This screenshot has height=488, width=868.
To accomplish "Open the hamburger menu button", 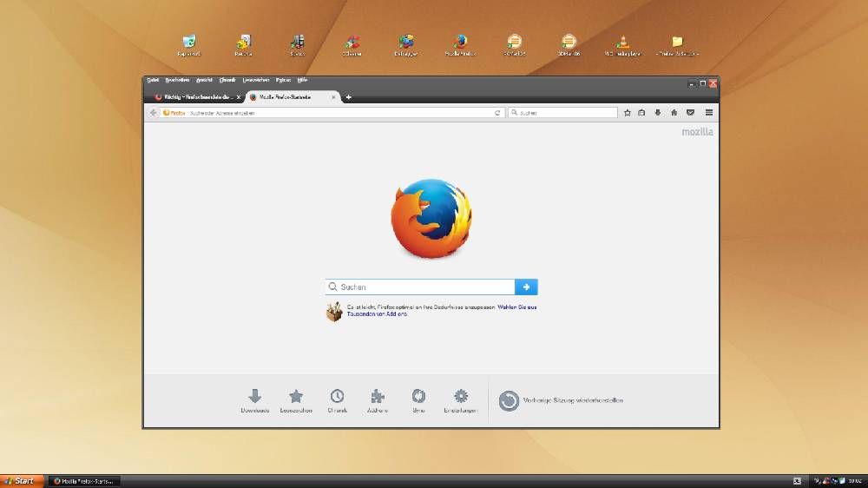I will [708, 112].
